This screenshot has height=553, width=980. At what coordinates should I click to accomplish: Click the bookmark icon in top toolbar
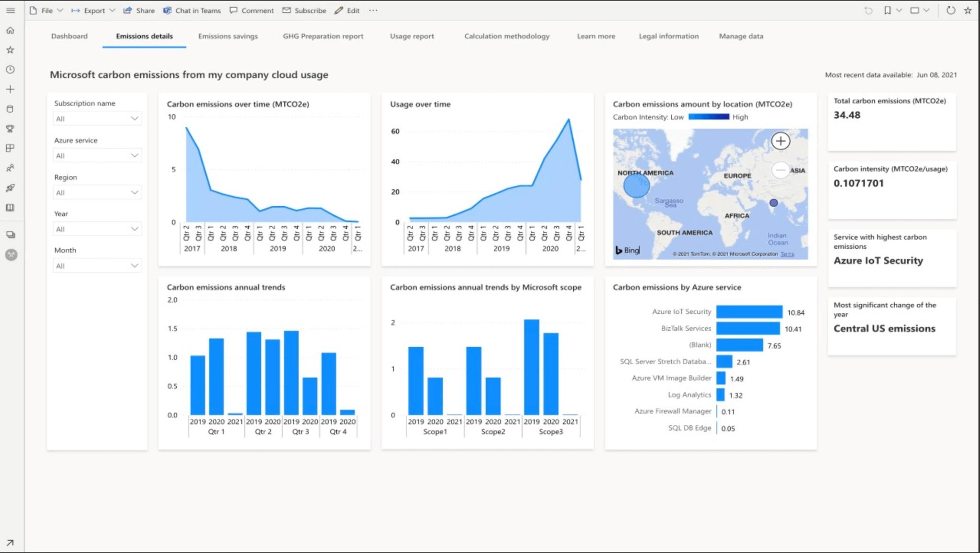[887, 10]
